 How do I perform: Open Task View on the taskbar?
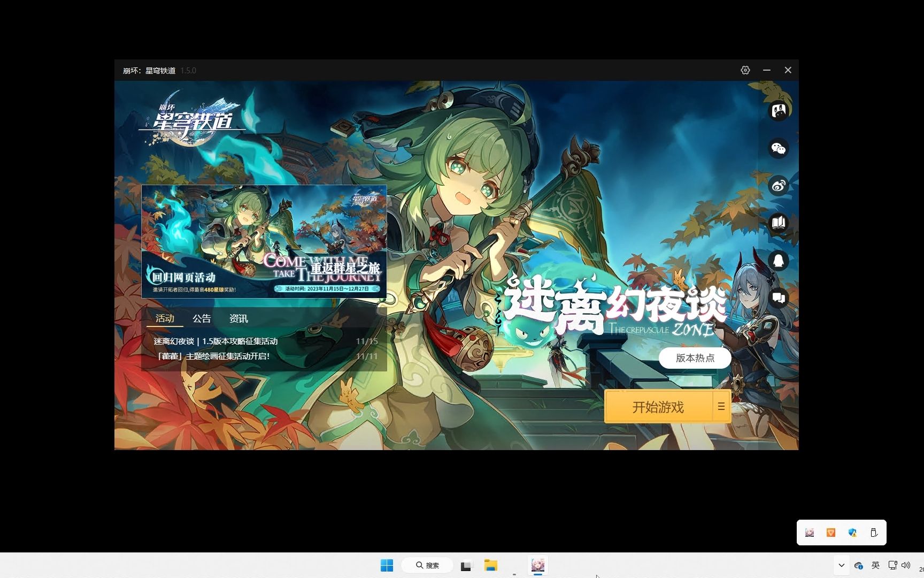466,565
